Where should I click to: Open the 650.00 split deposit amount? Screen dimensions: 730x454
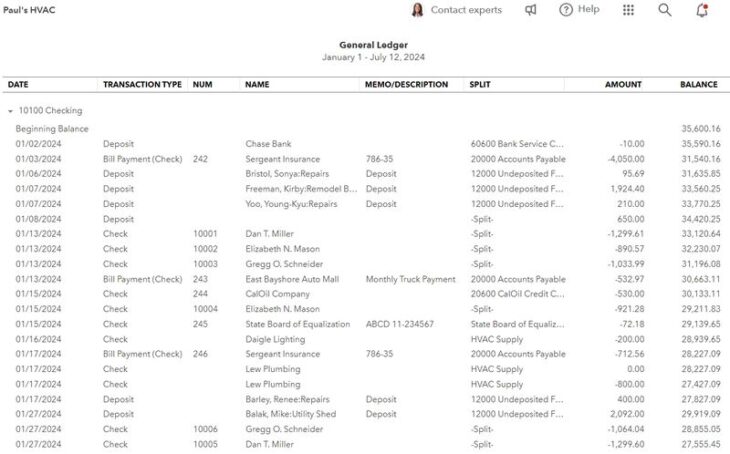pyautogui.click(x=631, y=219)
